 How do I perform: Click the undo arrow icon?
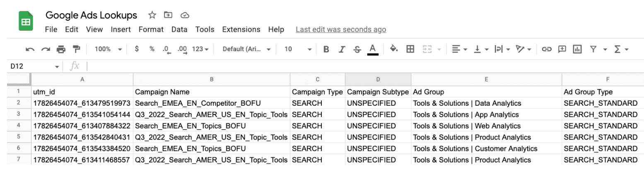pos(30,49)
